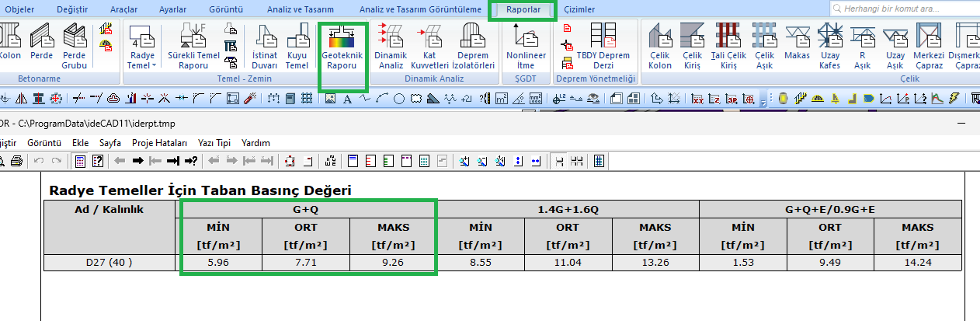
Task: Open the Deprem İzolatörleri report
Action: coord(473,47)
